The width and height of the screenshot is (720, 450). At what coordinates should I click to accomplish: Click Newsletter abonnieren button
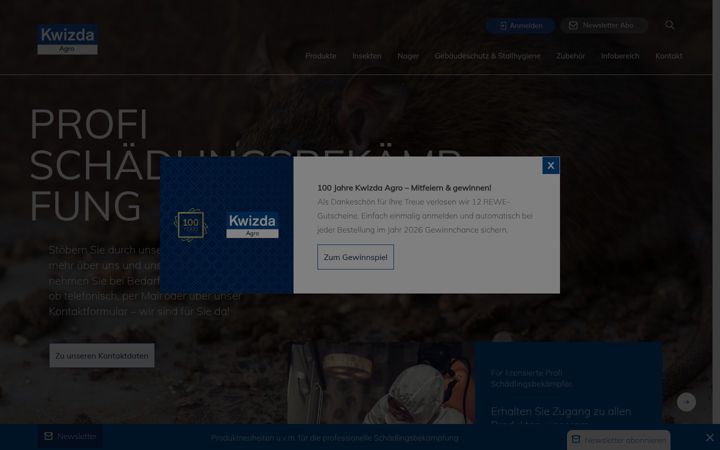619,440
